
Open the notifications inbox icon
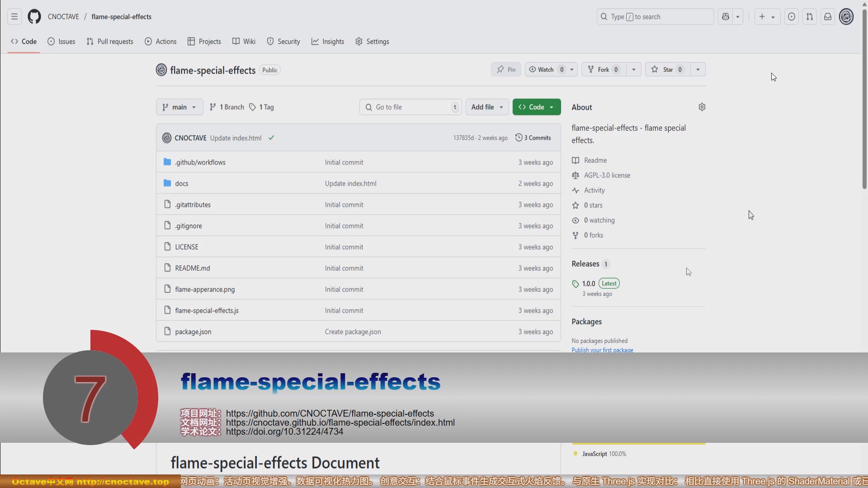tap(828, 17)
